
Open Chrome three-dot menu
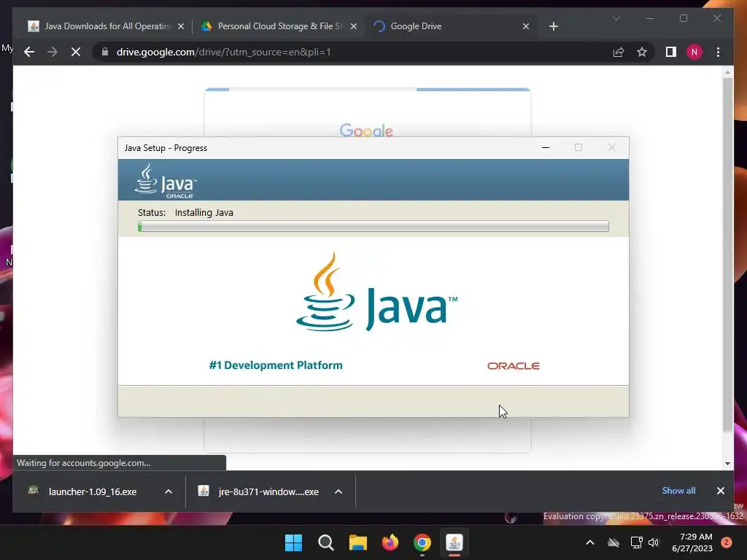[x=718, y=52]
